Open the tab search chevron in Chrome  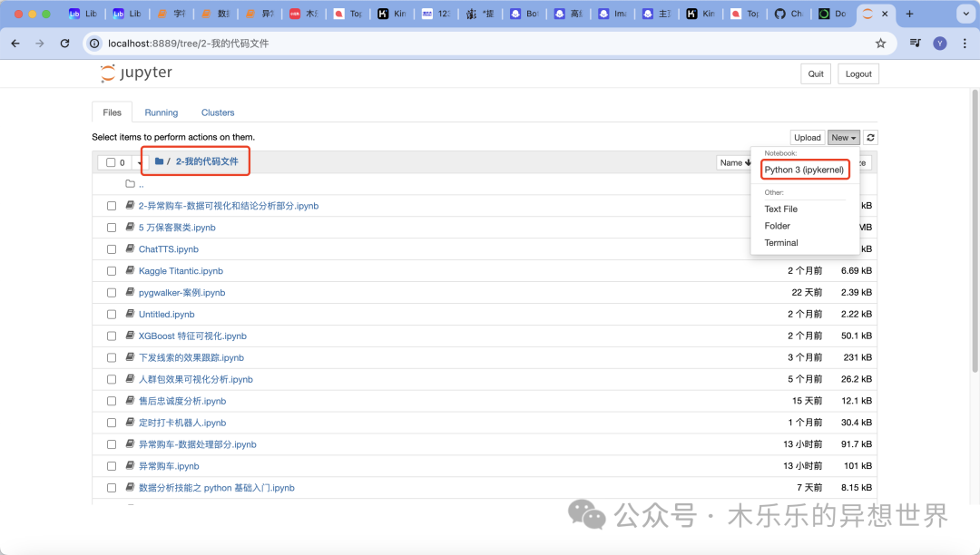point(965,14)
